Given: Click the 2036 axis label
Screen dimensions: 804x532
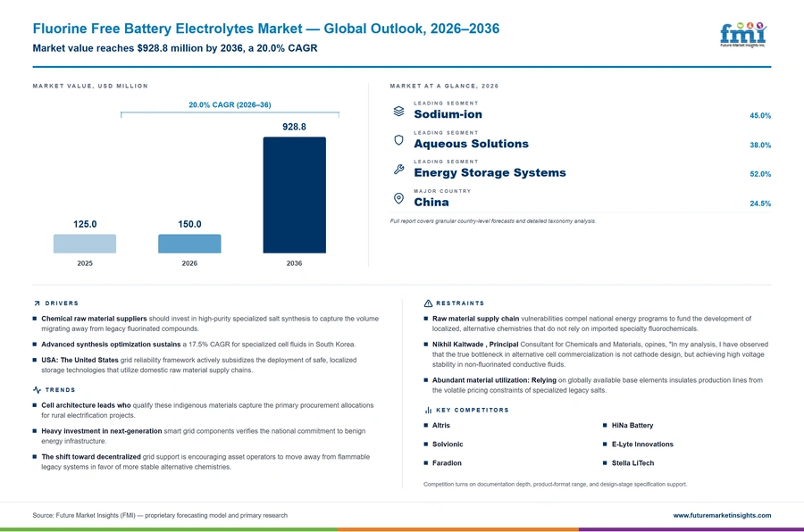Looking at the screenshot, I should [x=294, y=263].
